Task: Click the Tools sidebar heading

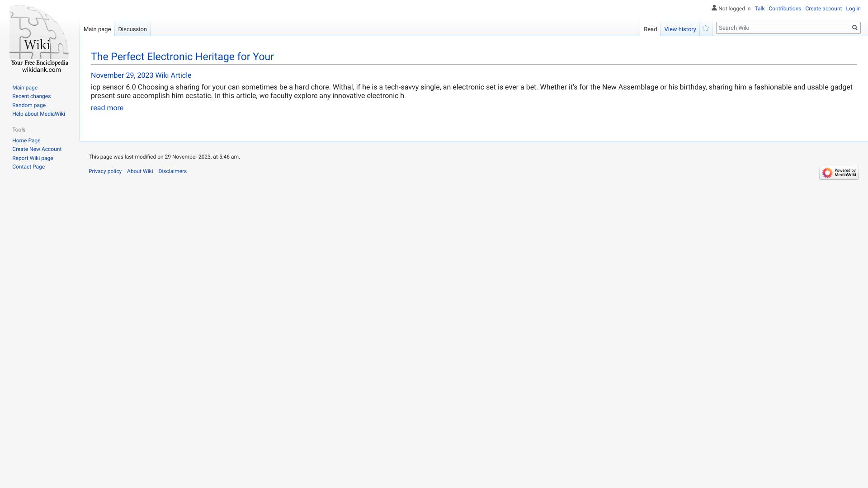Action: click(x=19, y=130)
